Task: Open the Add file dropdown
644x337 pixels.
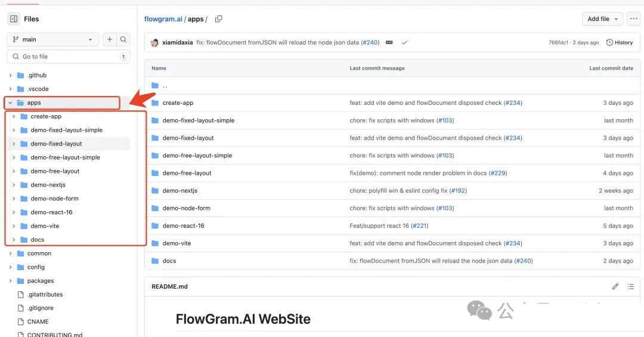Action: (602, 19)
